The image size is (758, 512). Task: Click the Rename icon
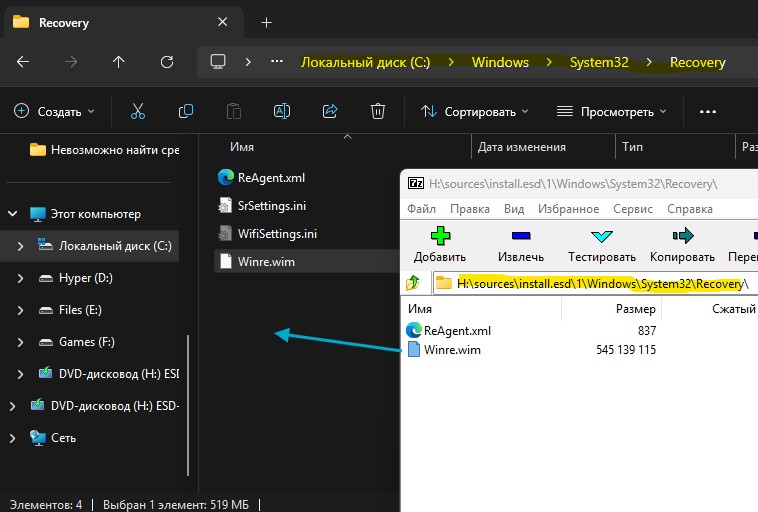pyautogui.click(x=282, y=112)
